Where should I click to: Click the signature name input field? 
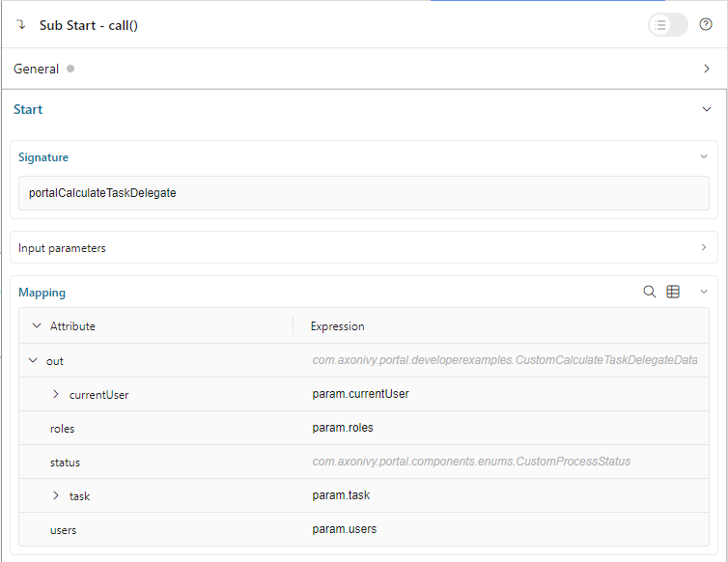point(363,193)
